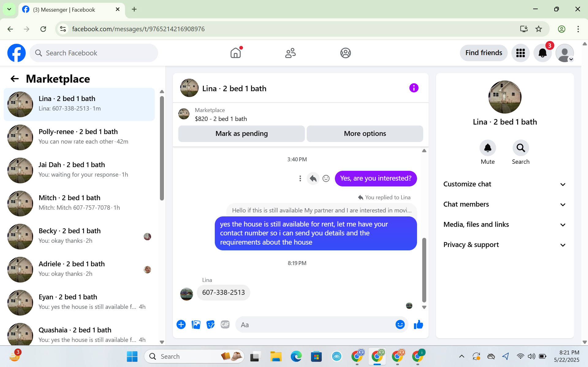
Task: Open the Windows Start menu
Action: point(132,356)
